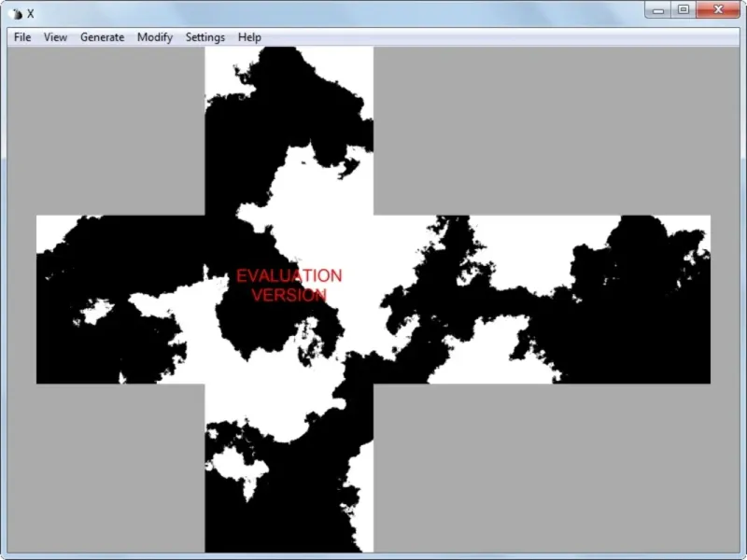Image resolution: width=747 pixels, height=560 pixels.
Task: Open the File menu
Action: click(x=22, y=37)
